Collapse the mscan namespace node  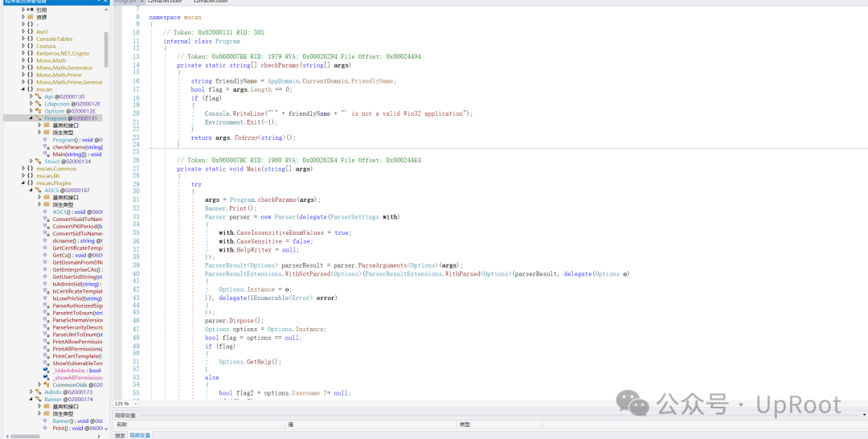coord(23,89)
